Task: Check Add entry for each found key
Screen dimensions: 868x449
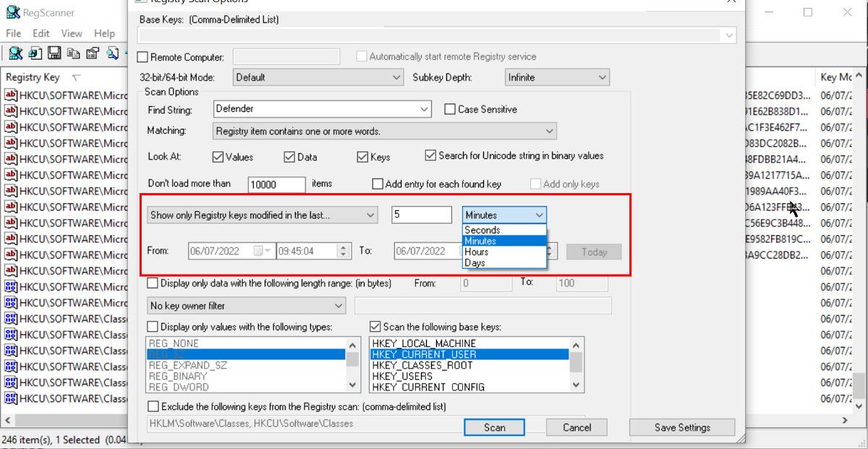Action: click(377, 184)
